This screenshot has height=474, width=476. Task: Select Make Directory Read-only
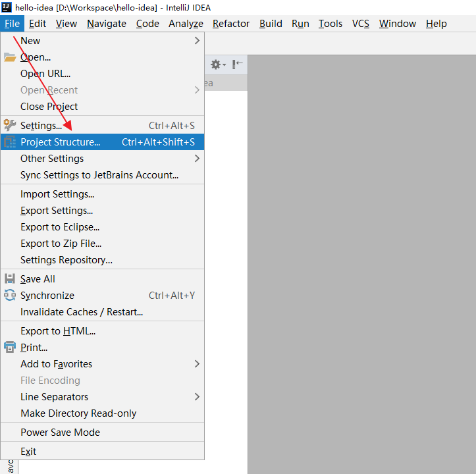tap(102, 413)
